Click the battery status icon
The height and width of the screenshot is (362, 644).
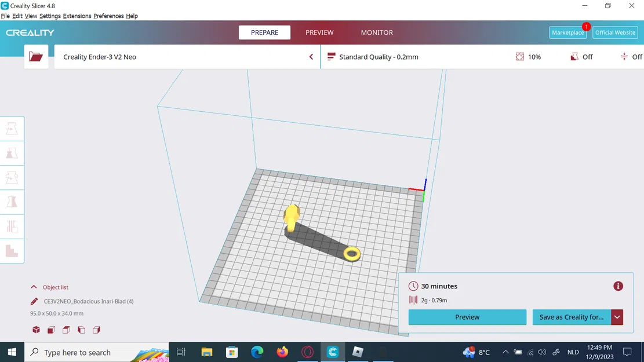click(518, 352)
